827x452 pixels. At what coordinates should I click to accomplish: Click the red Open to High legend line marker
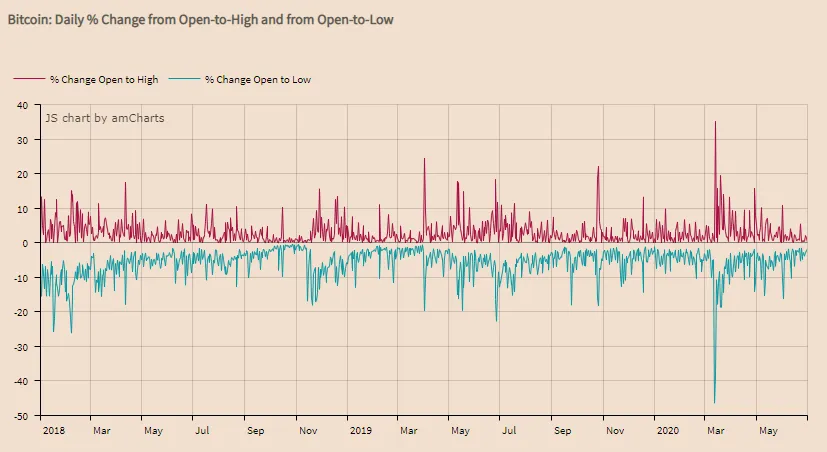click(x=29, y=79)
